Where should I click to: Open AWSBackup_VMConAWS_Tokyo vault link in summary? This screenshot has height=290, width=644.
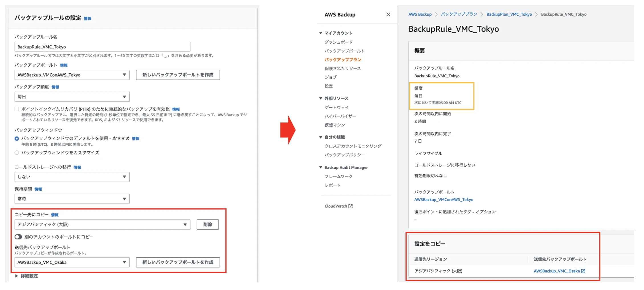coord(444,200)
